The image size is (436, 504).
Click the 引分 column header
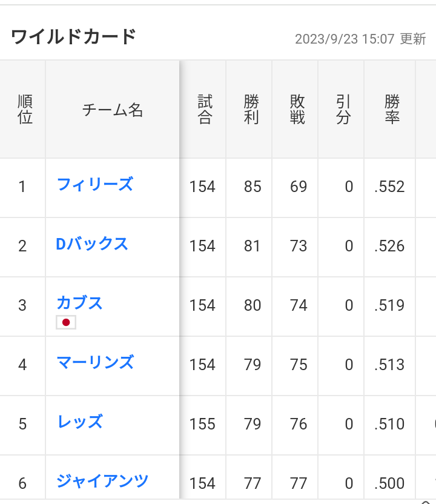pos(343,109)
